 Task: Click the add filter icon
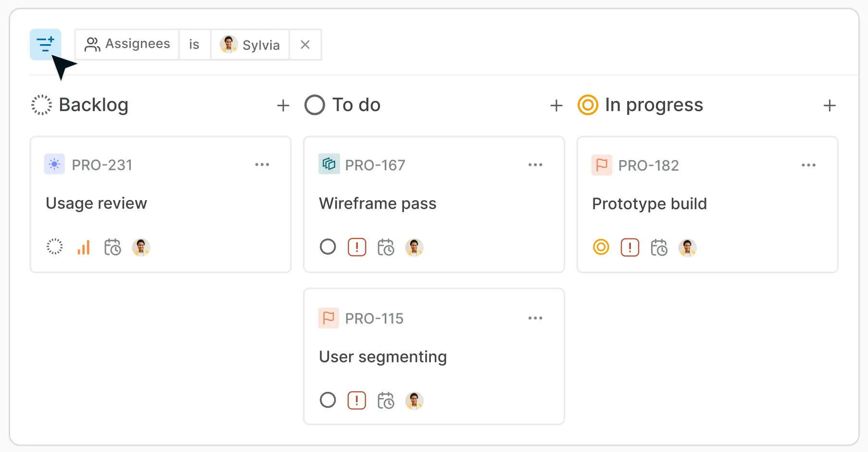click(x=46, y=44)
